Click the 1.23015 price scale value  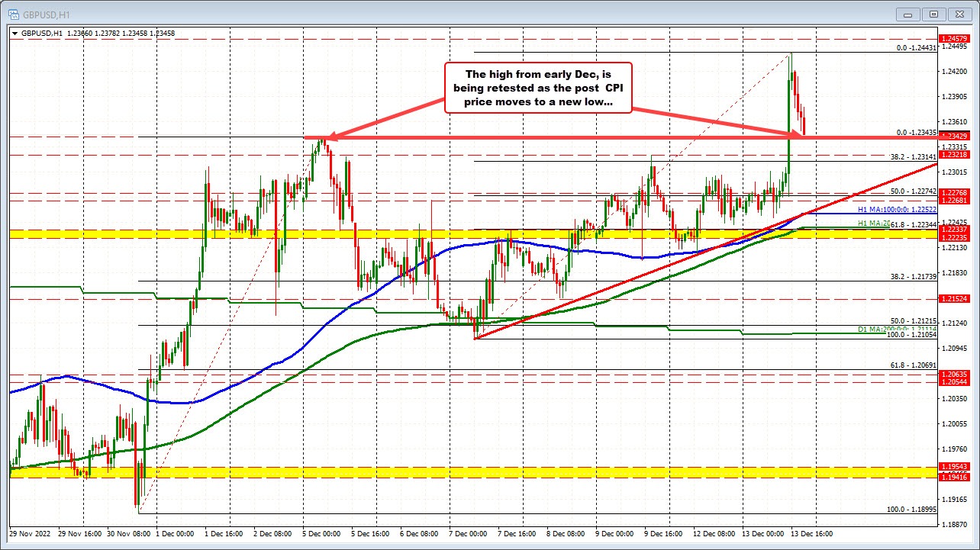[955, 172]
